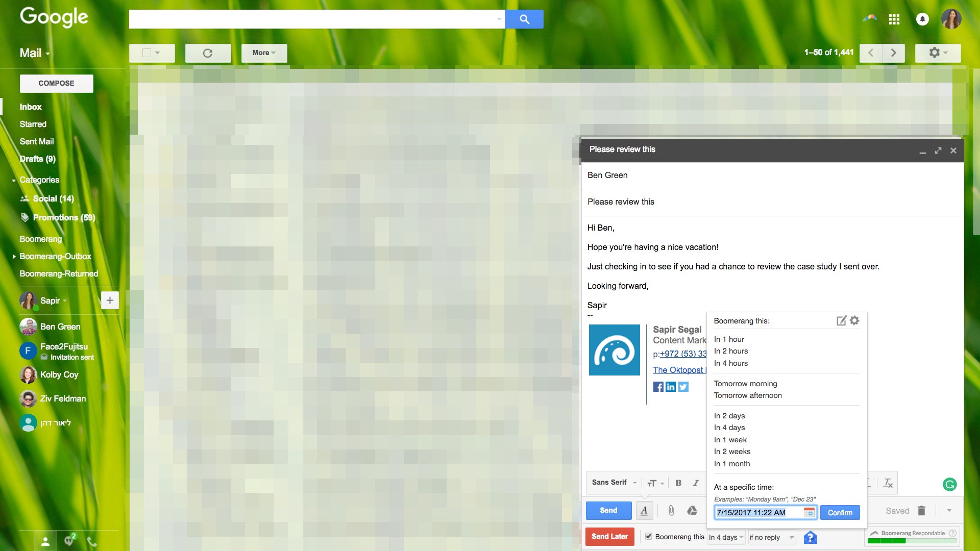The width and height of the screenshot is (980, 551).
Task: Click the Boomerang settings gear icon
Action: 855,320
